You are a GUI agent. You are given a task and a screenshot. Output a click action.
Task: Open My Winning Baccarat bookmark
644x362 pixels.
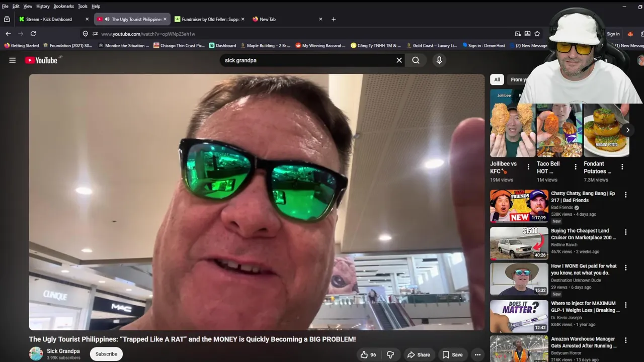pyautogui.click(x=320, y=45)
